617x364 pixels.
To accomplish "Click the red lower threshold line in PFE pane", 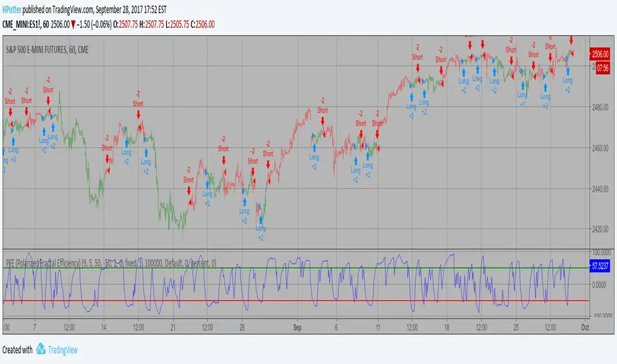I will click(x=296, y=300).
